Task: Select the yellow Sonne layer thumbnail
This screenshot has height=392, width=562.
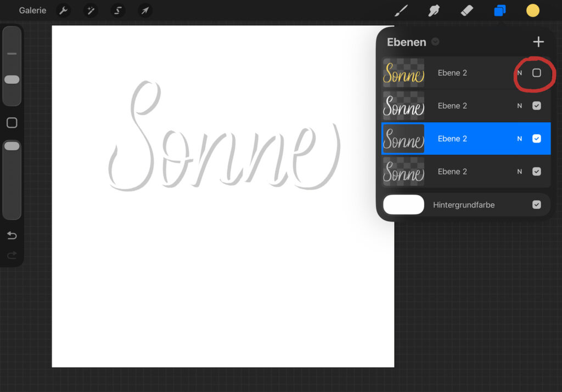Action: click(x=403, y=73)
